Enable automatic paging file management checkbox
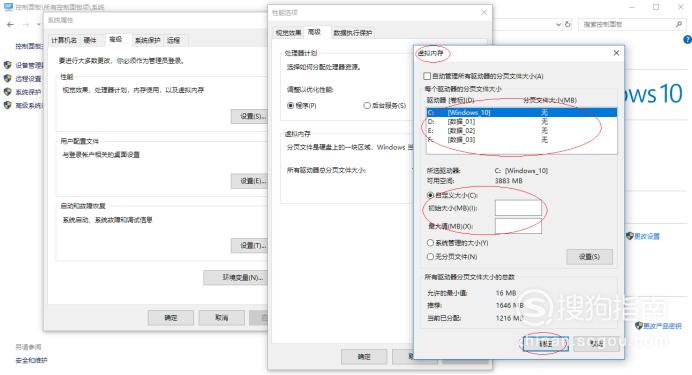 click(x=427, y=76)
